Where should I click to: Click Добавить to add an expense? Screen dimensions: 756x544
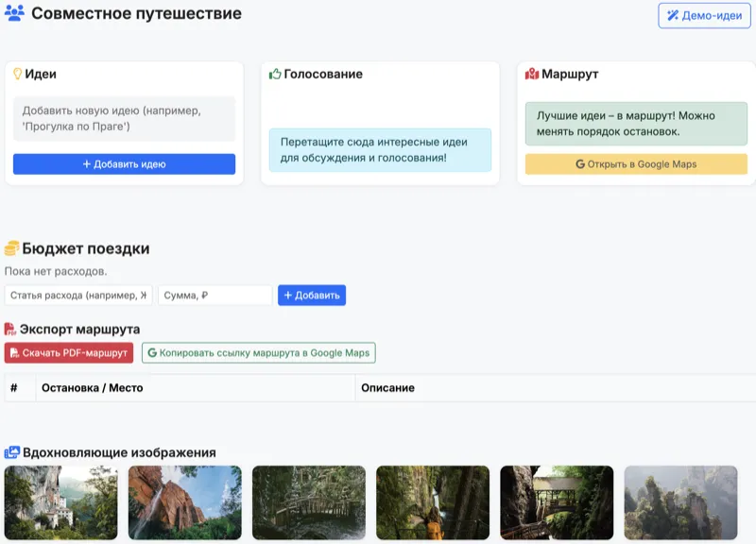point(315,295)
